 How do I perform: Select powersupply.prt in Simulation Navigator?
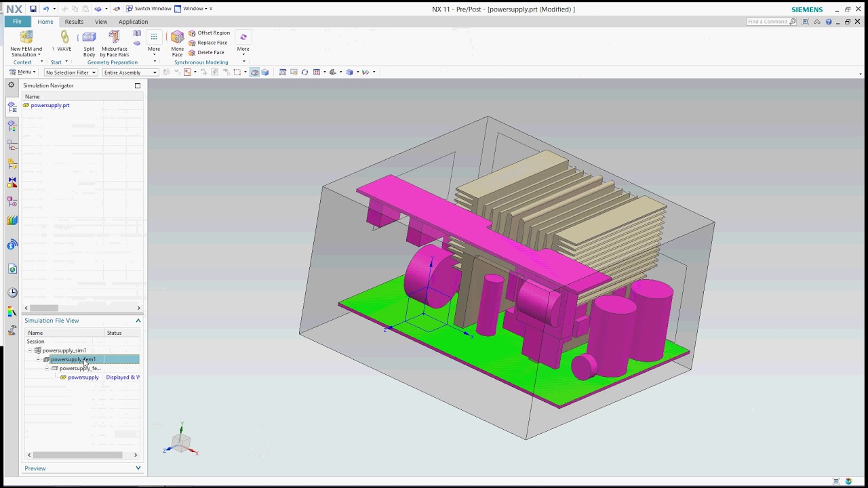point(50,105)
